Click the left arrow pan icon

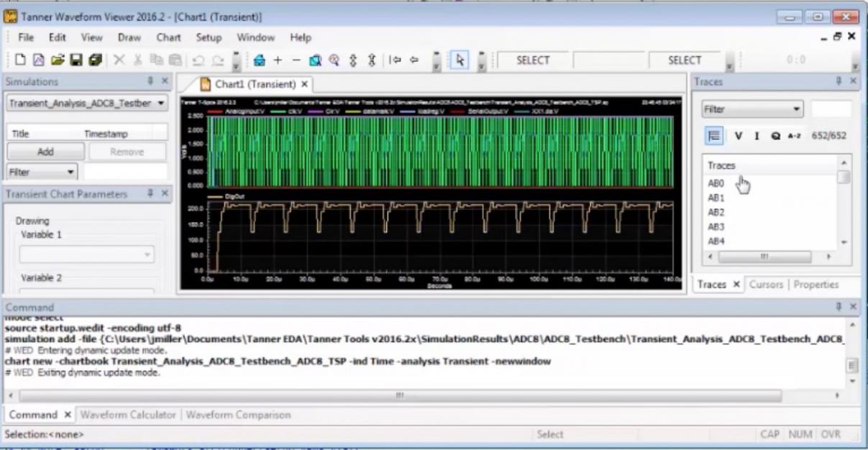click(x=414, y=61)
